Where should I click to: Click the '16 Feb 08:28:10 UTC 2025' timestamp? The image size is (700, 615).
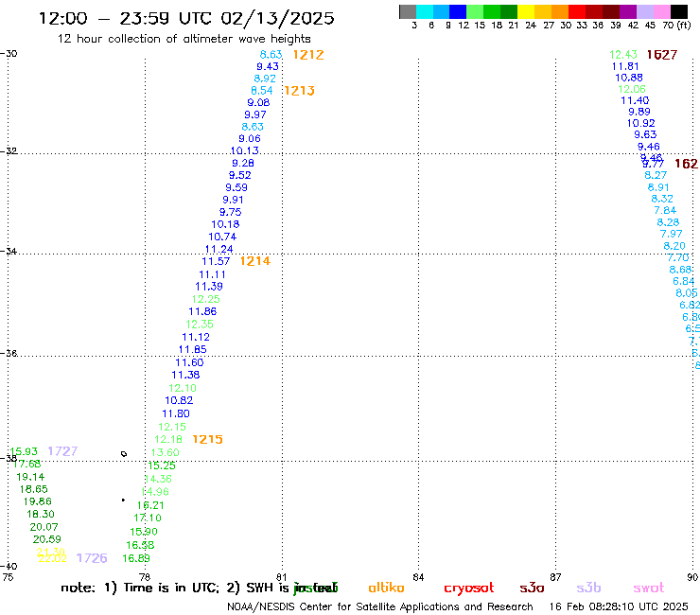tap(619, 606)
